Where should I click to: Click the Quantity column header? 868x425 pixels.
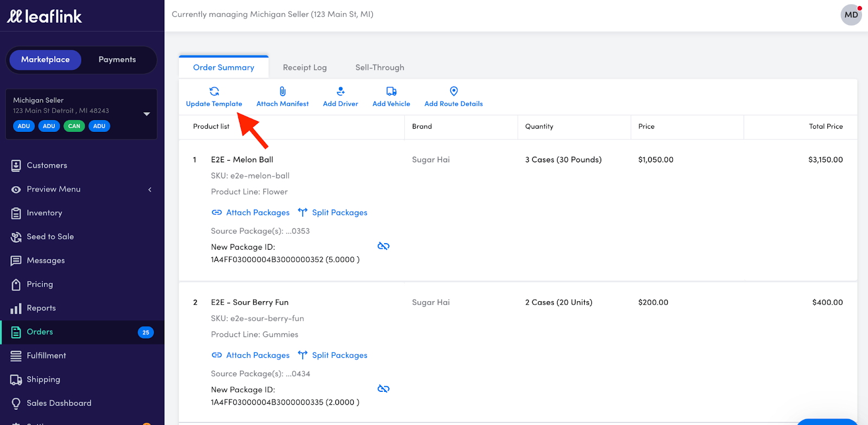(539, 126)
